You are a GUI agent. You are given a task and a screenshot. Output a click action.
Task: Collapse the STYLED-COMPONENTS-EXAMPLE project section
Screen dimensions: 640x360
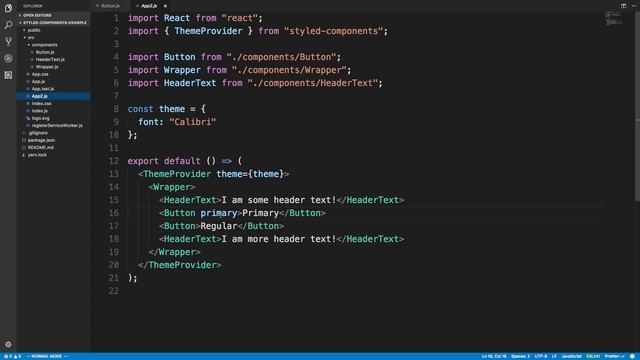[x=53, y=22]
